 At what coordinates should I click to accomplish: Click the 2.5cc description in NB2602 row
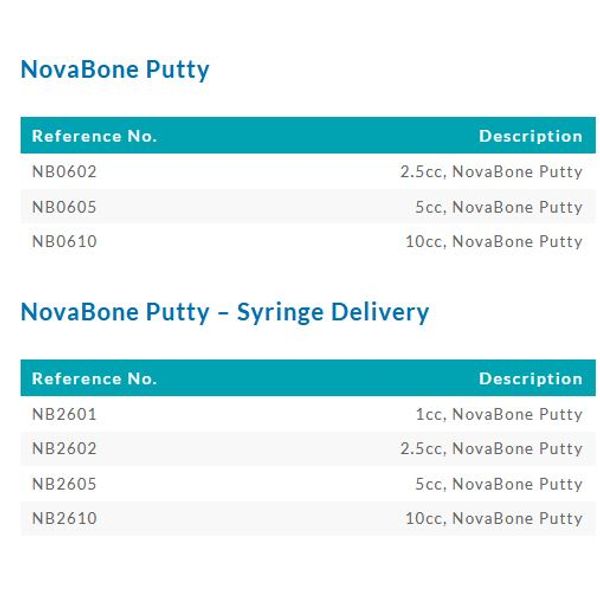coord(491,449)
